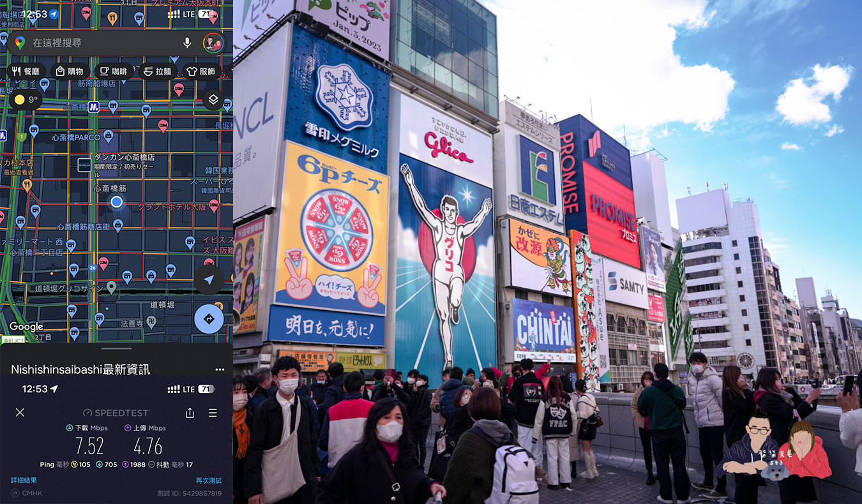Tap the 心斎橋PARCO map label
This screenshot has height=504, width=862.
point(75,137)
